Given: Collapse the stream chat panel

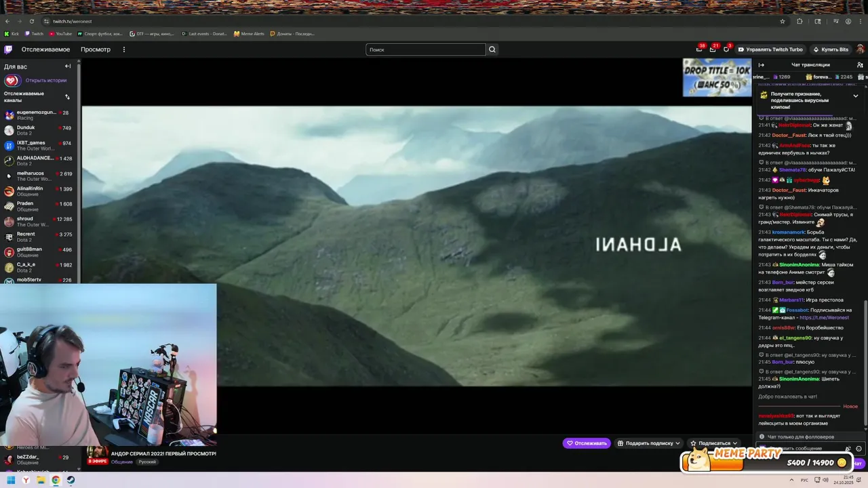Looking at the screenshot, I should tap(761, 65).
